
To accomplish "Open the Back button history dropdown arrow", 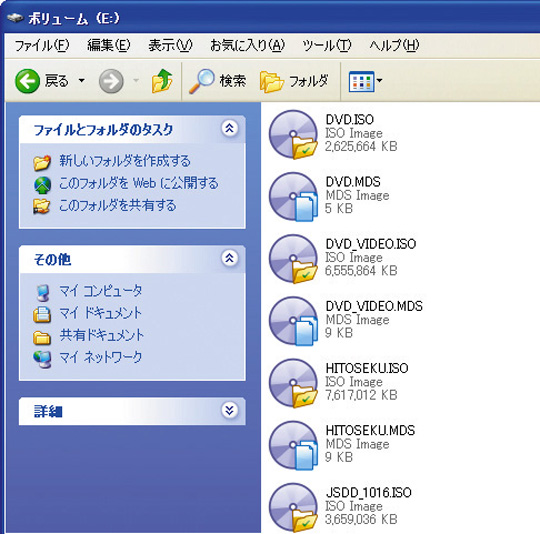I will [82, 81].
